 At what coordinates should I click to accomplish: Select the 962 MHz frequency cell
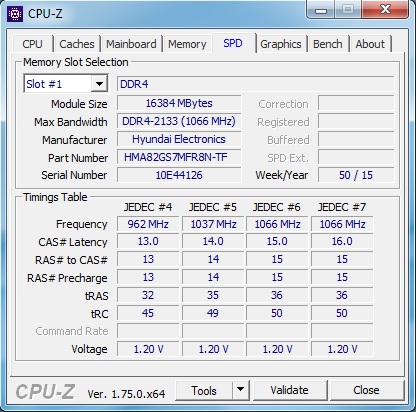(148, 224)
